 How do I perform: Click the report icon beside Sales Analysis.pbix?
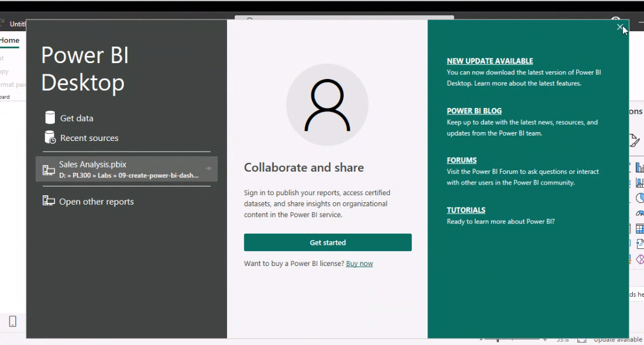(x=48, y=170)
